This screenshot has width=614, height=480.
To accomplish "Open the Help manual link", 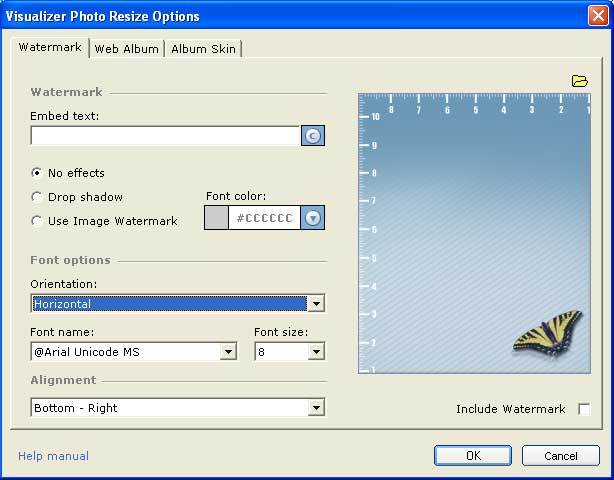I will click(x=54, y=456).
